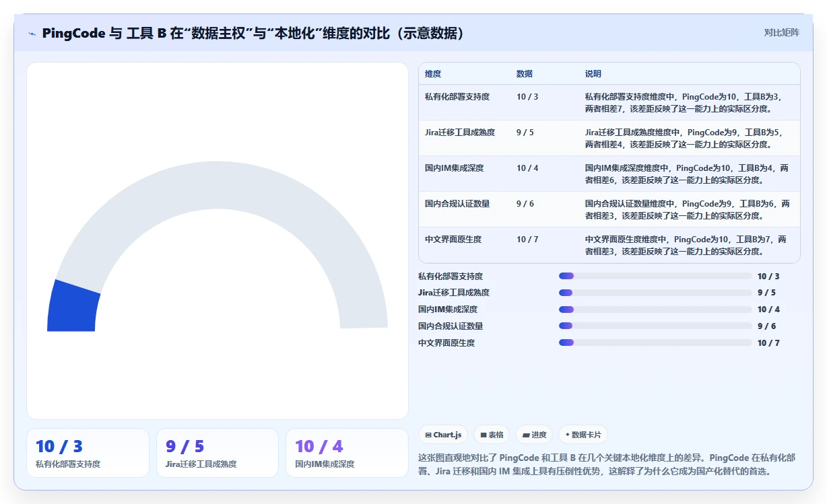This screenshot has height=504, width=827.
Task: Click the 维度 column header in the table
Action: [433, 74]
